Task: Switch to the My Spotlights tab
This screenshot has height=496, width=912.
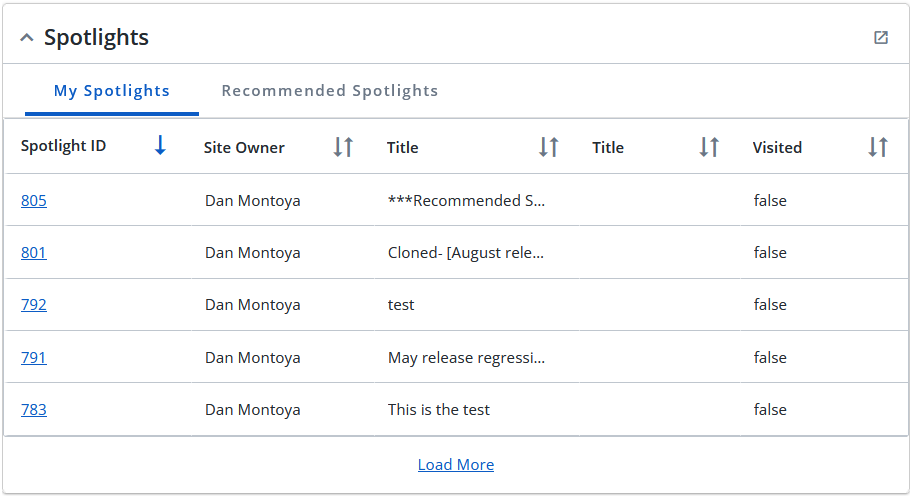Action: (112, 91)
